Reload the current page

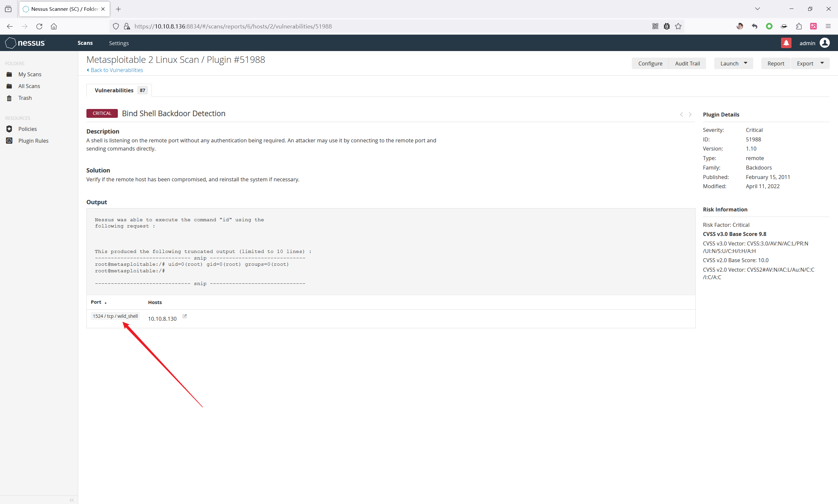39,26
